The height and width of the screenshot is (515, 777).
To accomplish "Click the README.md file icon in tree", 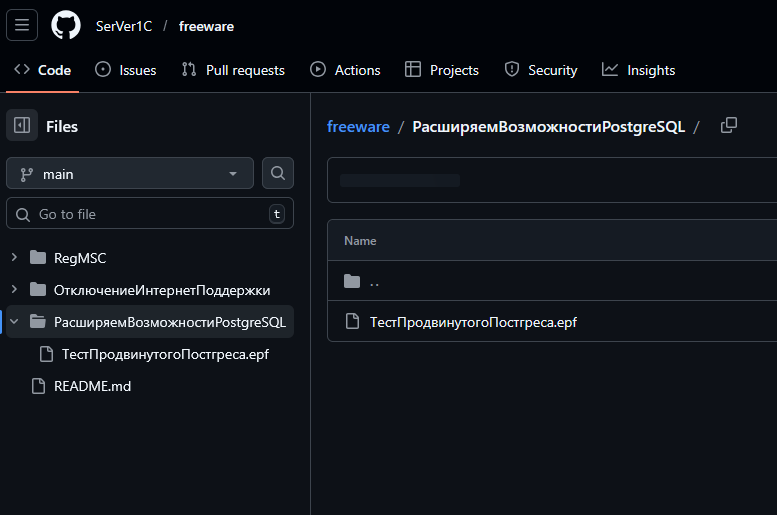I will pos(38,386).
